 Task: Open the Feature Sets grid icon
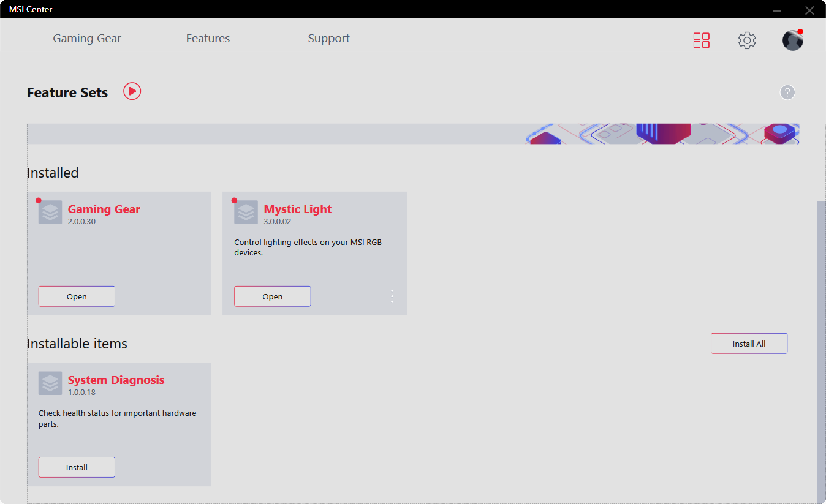(x=701, y=40)
